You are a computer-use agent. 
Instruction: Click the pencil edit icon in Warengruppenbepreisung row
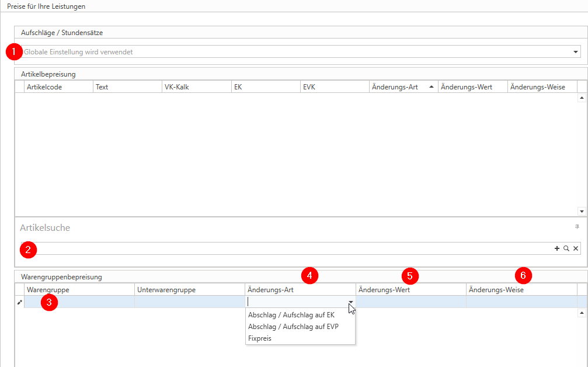19,302
